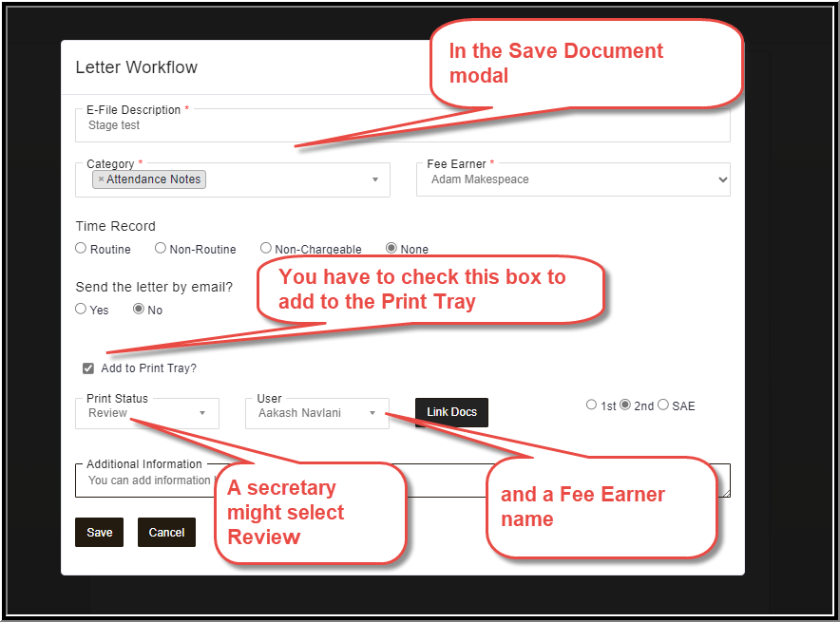Select the Non-Routine time record option
Screen dimensions: 840x622
(x=161, y=248)
